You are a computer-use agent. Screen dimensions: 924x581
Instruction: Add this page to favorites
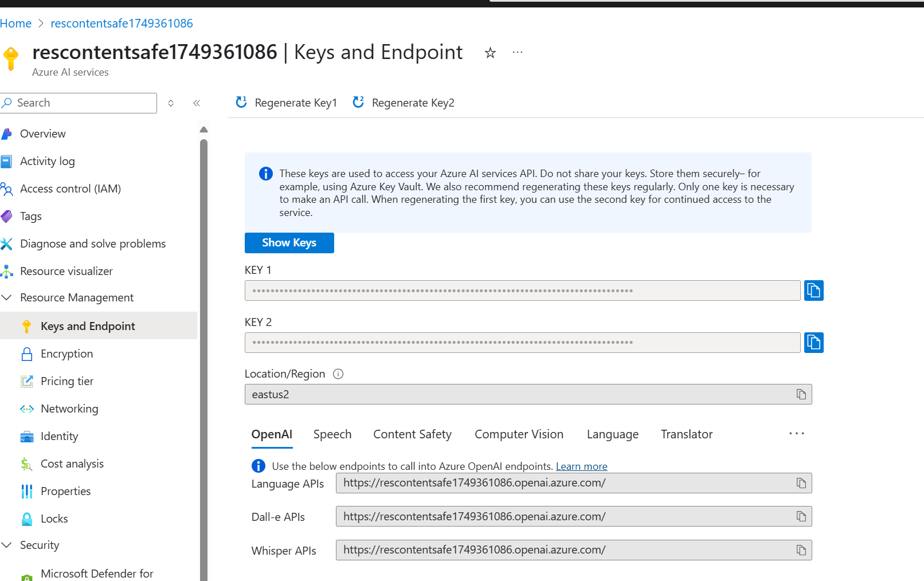[490, 53]
